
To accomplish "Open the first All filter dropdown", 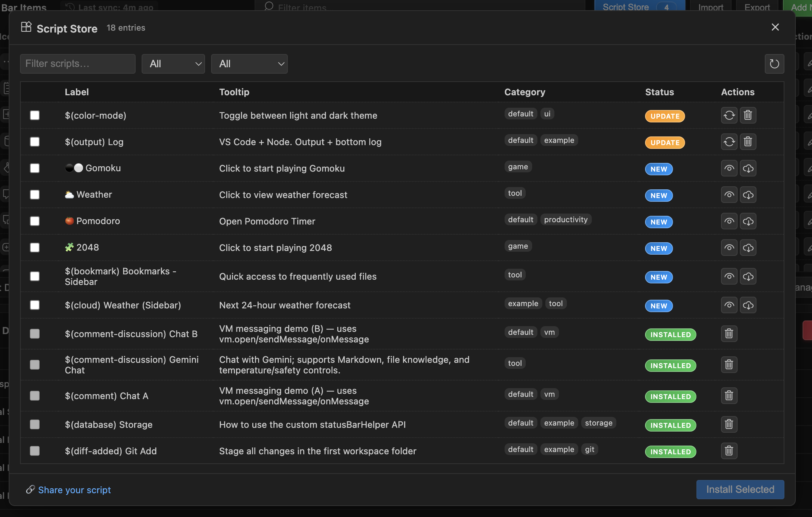I will 173,64.
